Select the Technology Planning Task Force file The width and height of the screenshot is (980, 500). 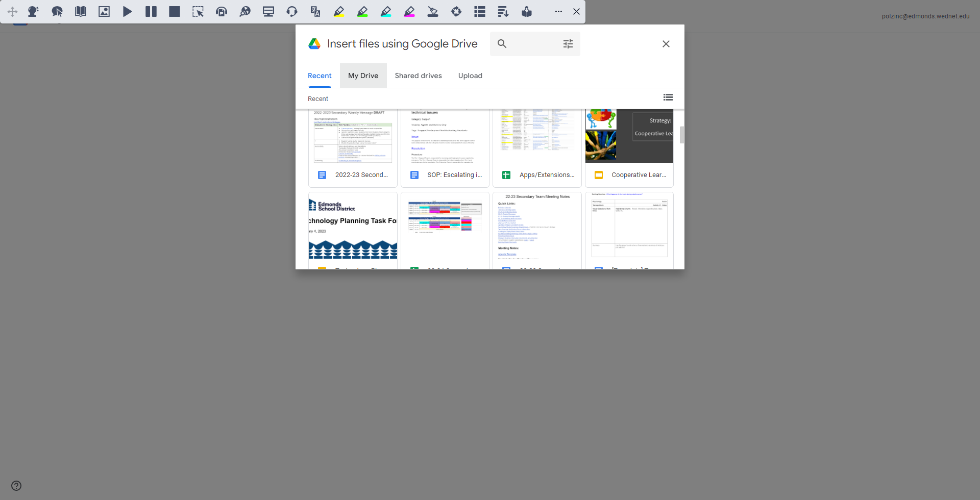(353, 231)
